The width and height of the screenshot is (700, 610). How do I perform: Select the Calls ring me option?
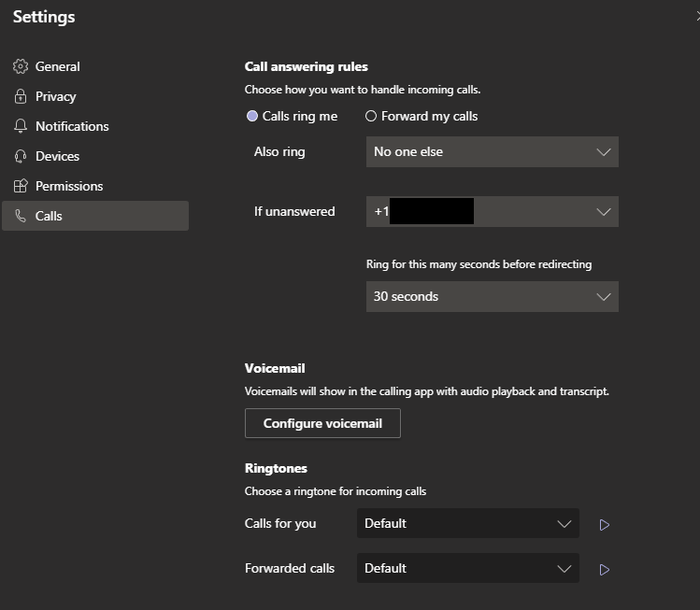252,117
